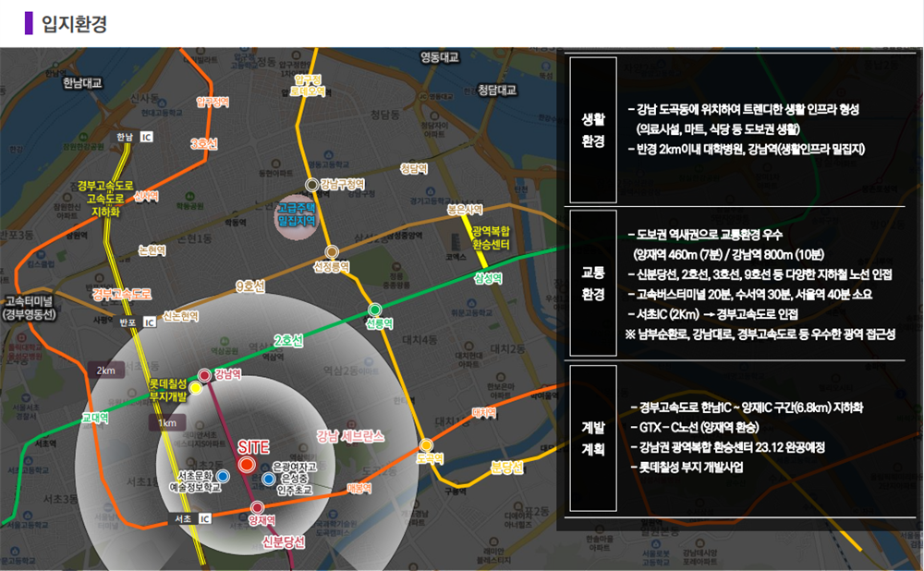Image resolution: width=924 pixels, height=571 pixels.
Task: Click the 매봉역 label
Action: [x=359, y=488]
